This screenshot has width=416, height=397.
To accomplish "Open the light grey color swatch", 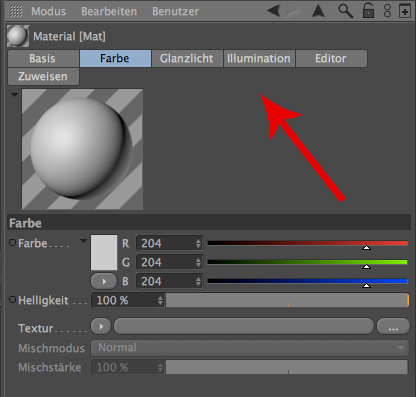I will pos(104,252).
